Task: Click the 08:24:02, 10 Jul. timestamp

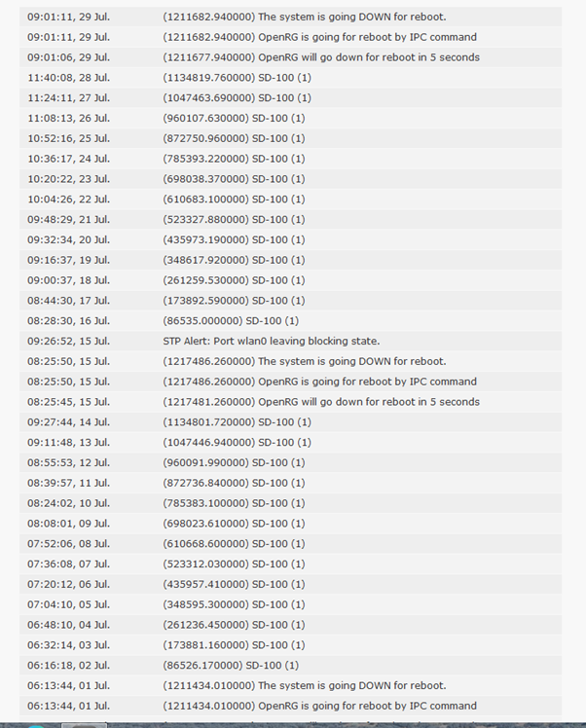Action: coord(68,503)
